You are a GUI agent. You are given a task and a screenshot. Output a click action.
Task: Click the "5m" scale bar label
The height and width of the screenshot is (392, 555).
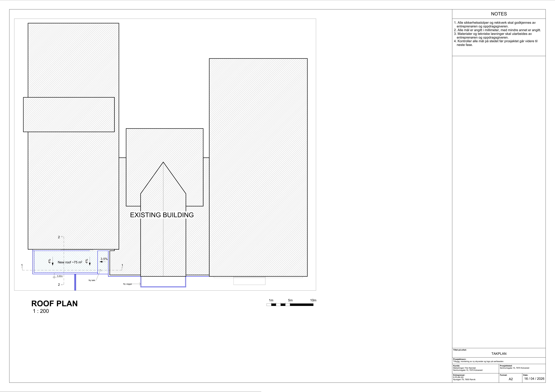[x=290, y=300]
